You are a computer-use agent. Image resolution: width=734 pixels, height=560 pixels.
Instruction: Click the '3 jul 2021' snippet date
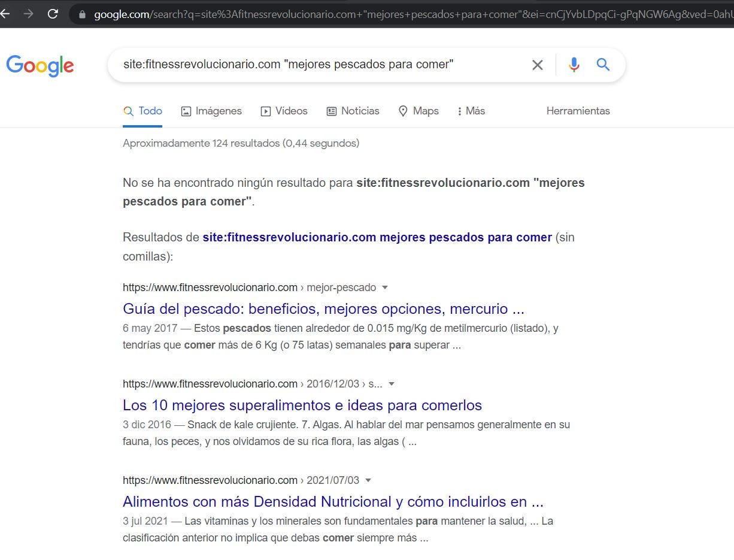(x=145, y=521)
